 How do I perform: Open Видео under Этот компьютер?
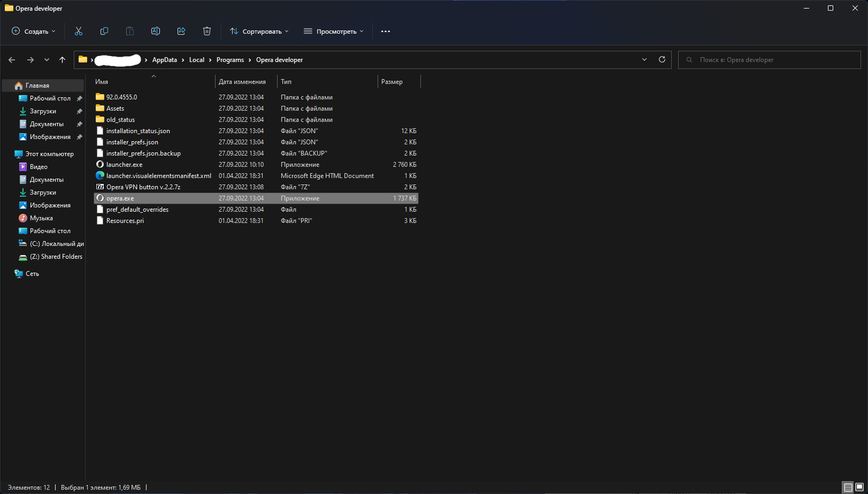39,167
